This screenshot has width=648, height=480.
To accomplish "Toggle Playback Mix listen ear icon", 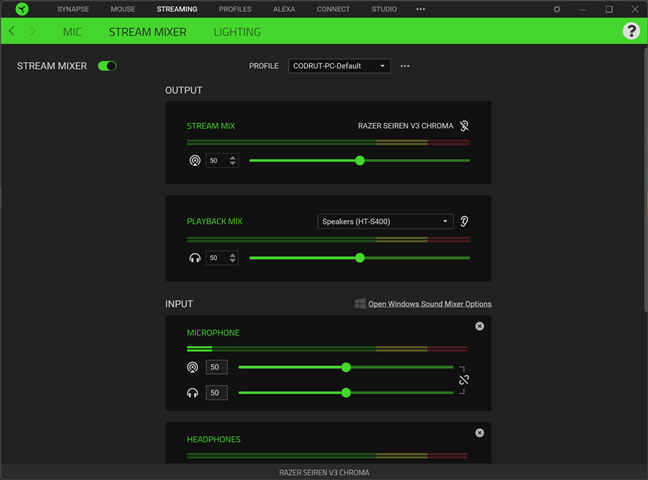I will (464, 222).
